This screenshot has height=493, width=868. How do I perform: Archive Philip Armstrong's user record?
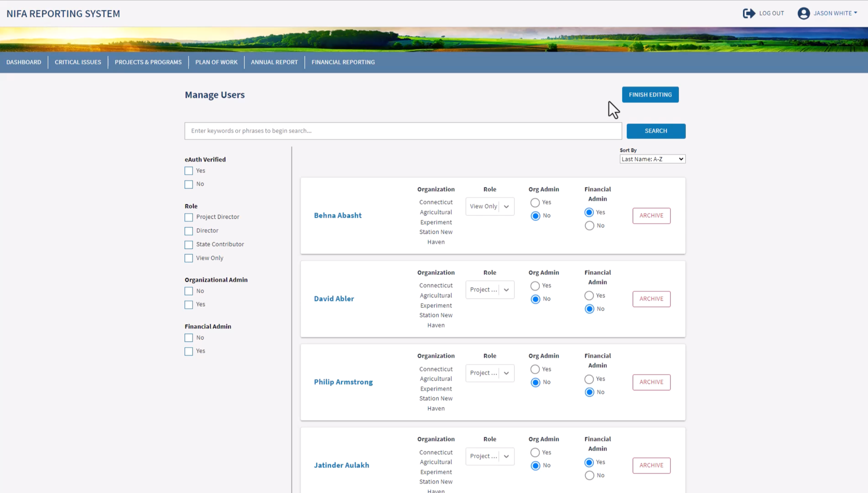[x=651, y=382]
